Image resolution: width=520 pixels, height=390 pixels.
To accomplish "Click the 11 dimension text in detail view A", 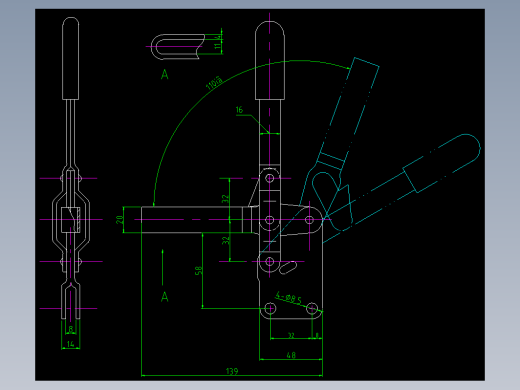I will [218, 46].
